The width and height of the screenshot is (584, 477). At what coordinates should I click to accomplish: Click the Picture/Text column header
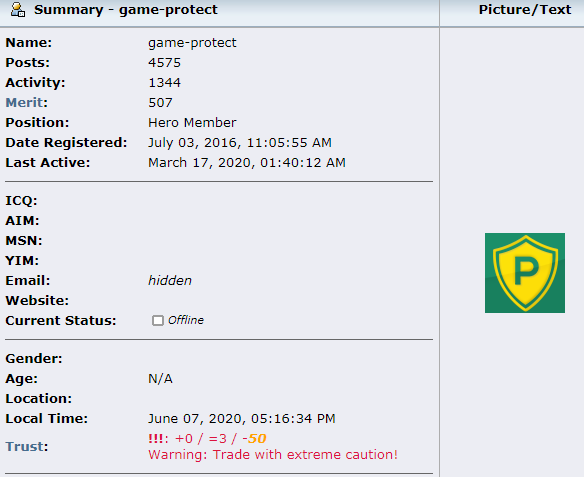tap(525, 10)
